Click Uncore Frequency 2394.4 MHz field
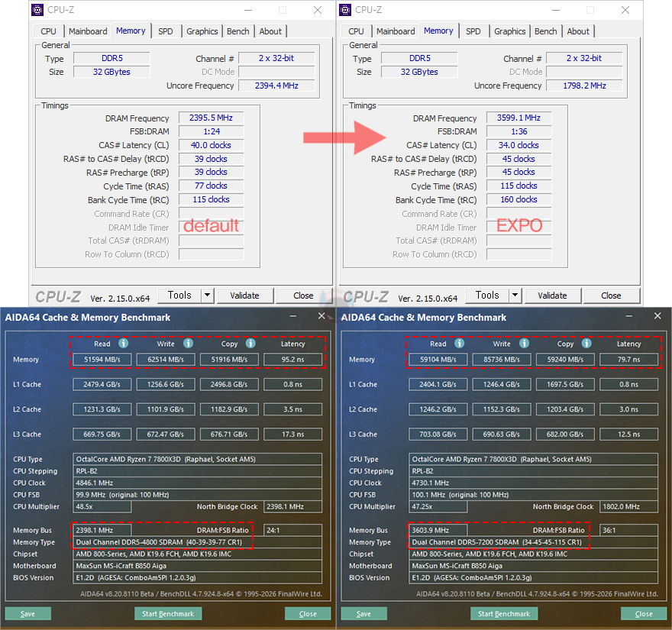The height and width of the screenshot is (630, 672). pos(277,86)
